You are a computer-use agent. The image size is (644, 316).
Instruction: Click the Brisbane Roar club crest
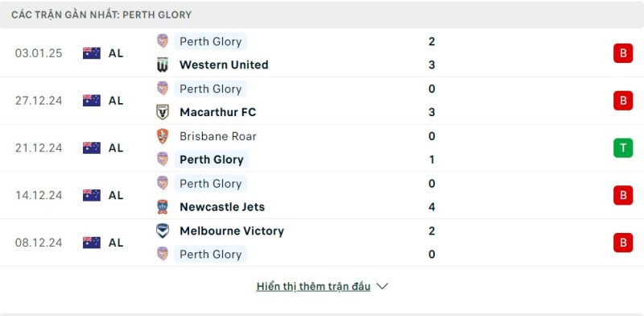[163, 136]
